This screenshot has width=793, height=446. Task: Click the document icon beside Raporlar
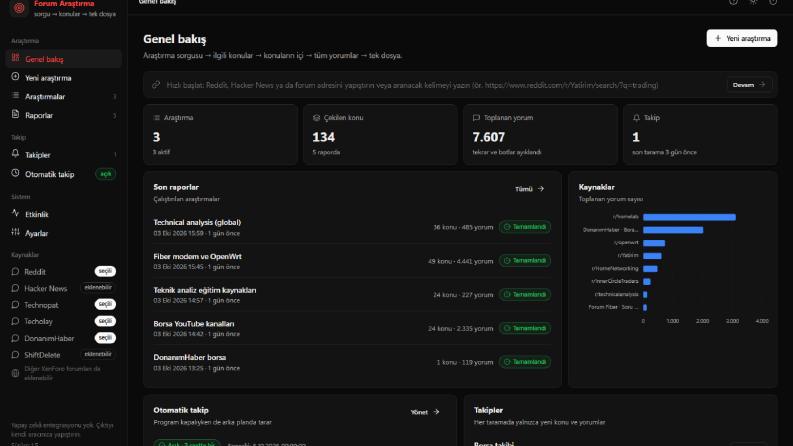point(16,114)
